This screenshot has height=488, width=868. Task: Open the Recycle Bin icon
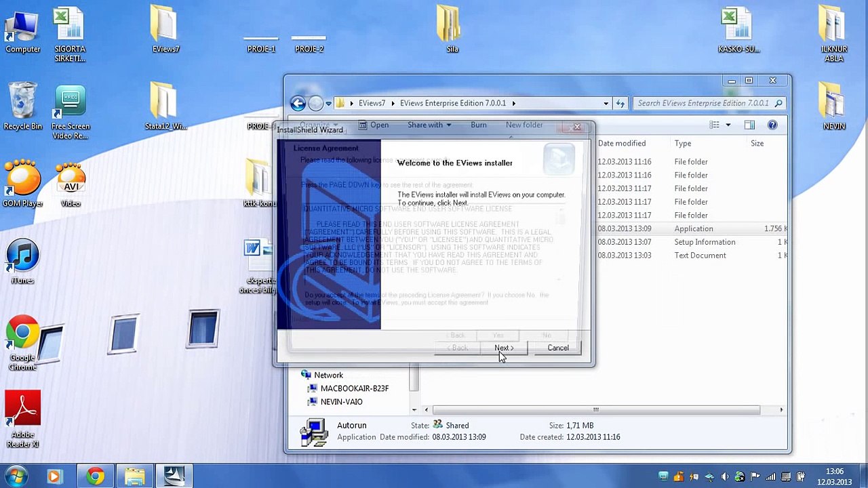click(x=22, y=106)
